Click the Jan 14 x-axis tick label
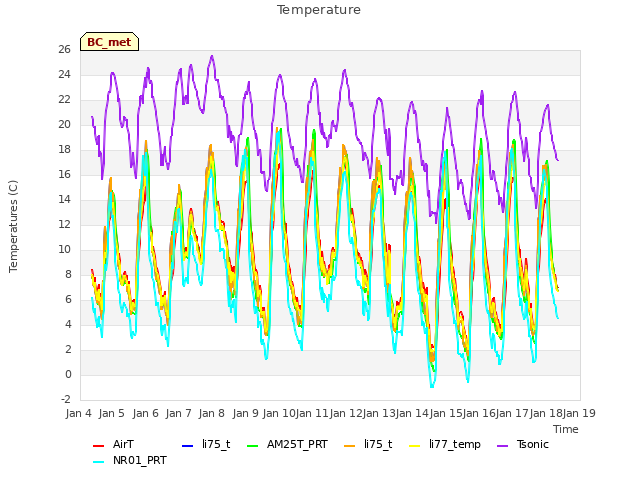 tap(412, 413)
